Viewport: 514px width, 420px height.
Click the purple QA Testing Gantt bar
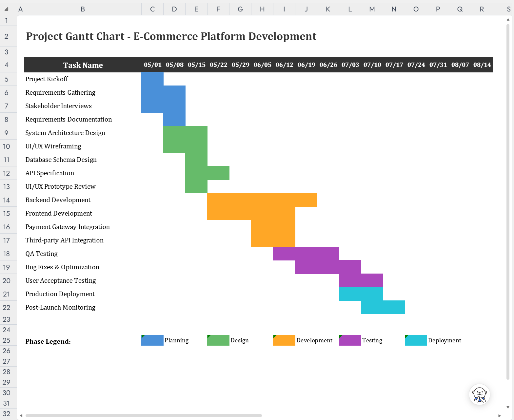coord(306,254)
